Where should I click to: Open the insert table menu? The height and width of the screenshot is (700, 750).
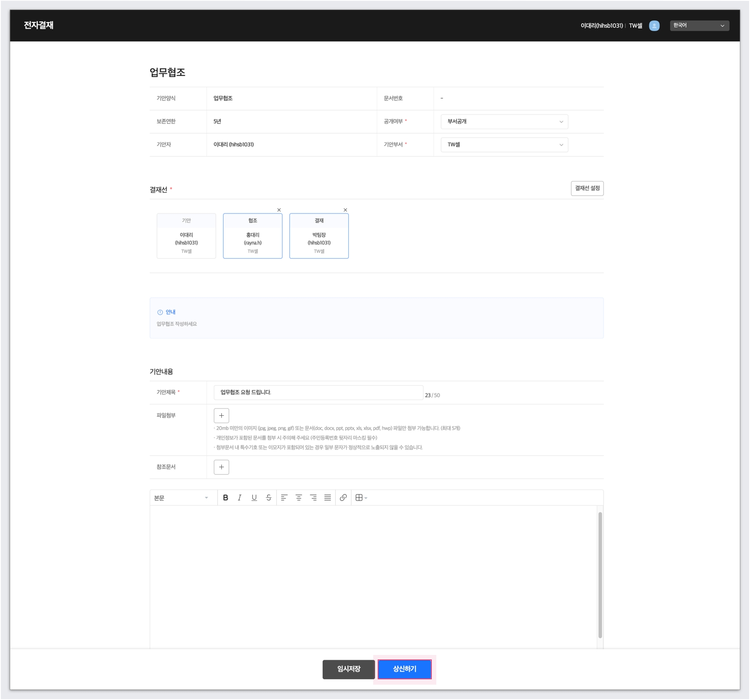(x=361, y=498)
